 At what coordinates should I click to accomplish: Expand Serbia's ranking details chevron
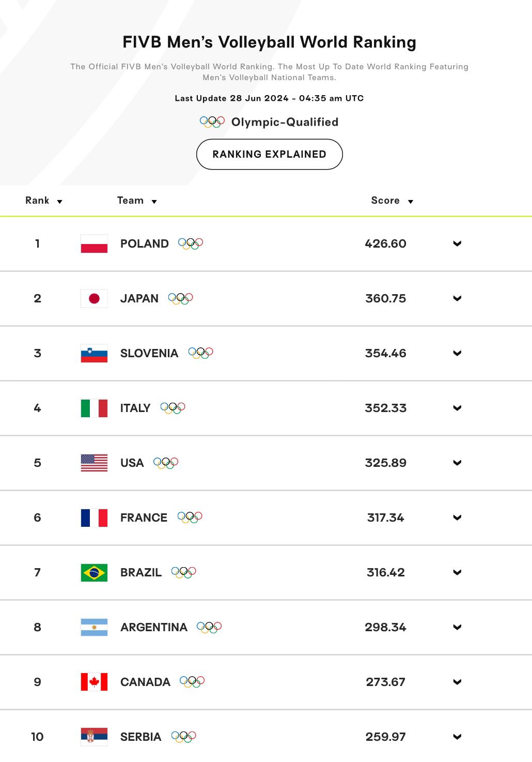click(457, 737)
